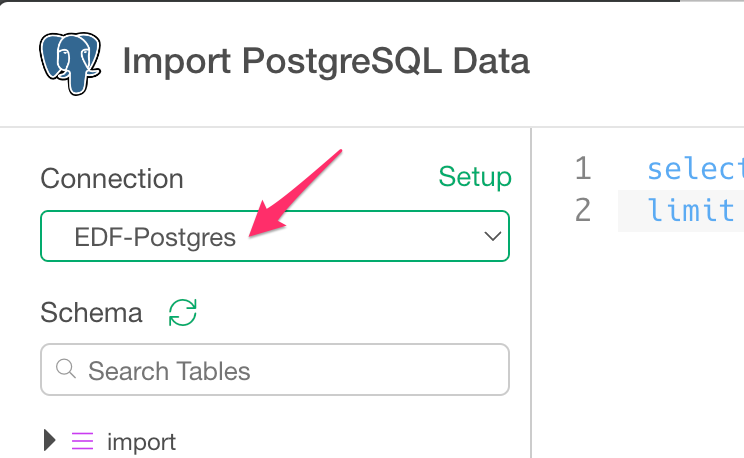The width and height of the screenshot is (744, 458).
Task: Click the divider between sidebar and editor
Action: point(531,292)
